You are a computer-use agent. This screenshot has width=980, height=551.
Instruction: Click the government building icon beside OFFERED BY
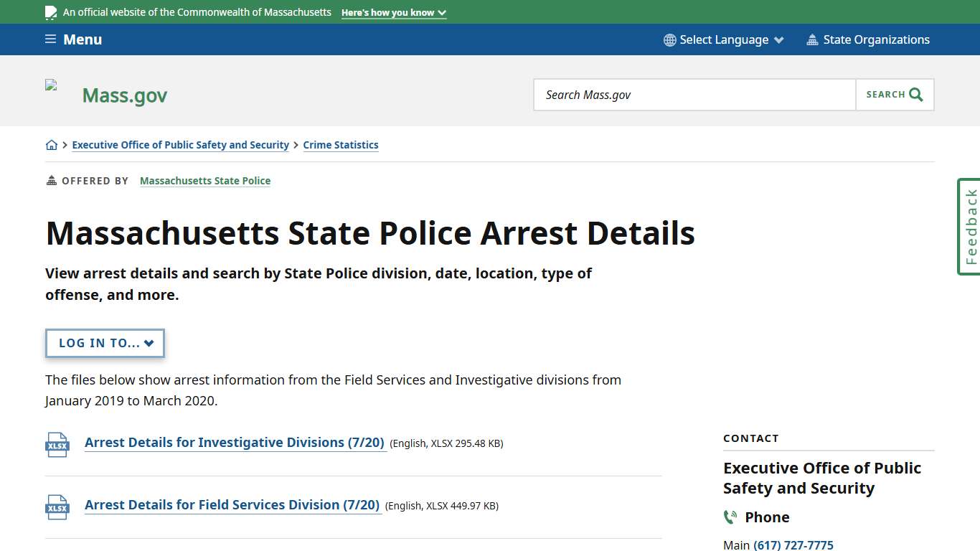[x=50, y=180]
